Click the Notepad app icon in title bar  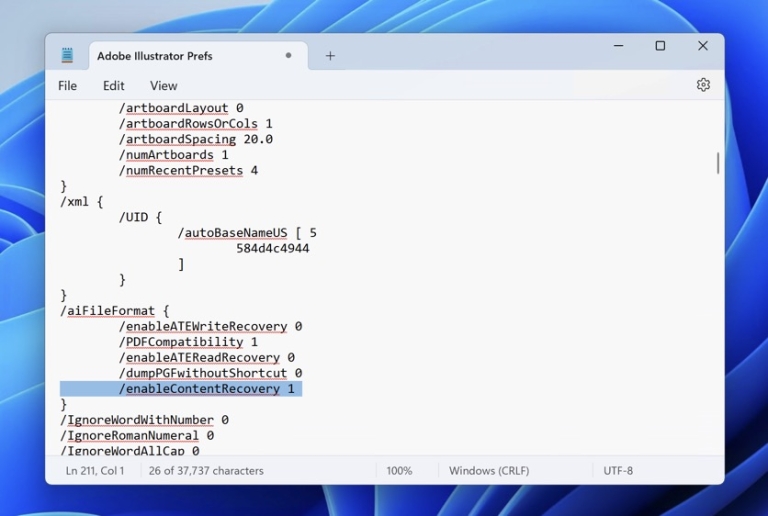[x=67, y=55]
